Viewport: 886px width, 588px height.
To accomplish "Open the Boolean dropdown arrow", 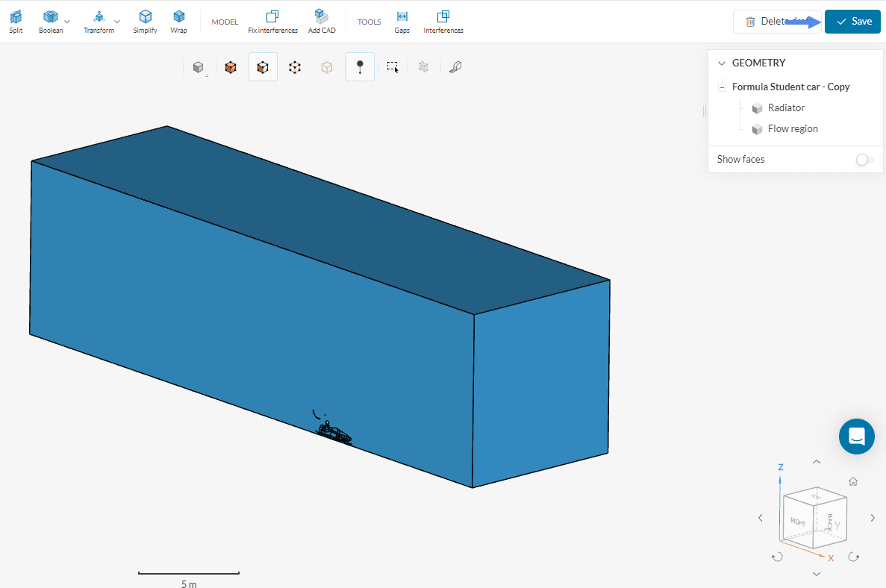I will [67, 22].
